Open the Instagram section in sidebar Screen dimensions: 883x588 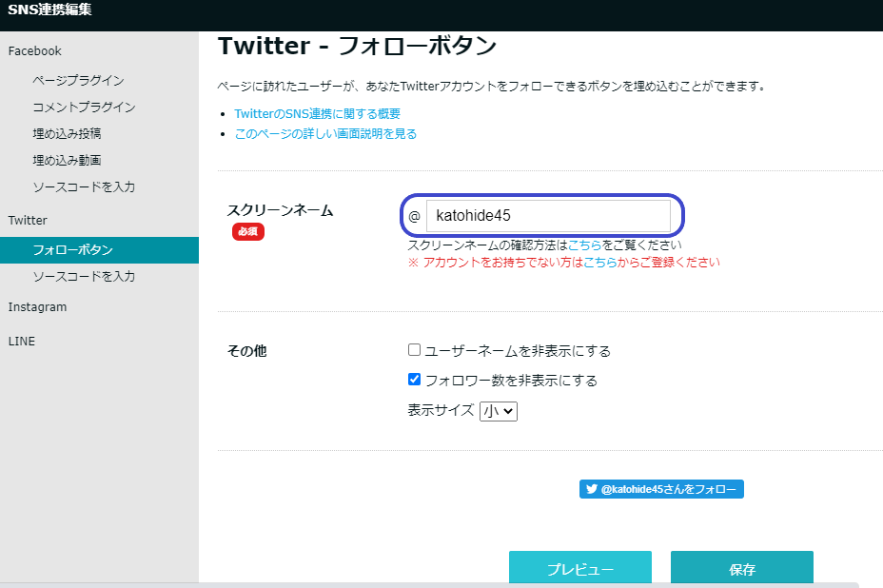coord(37,307)
